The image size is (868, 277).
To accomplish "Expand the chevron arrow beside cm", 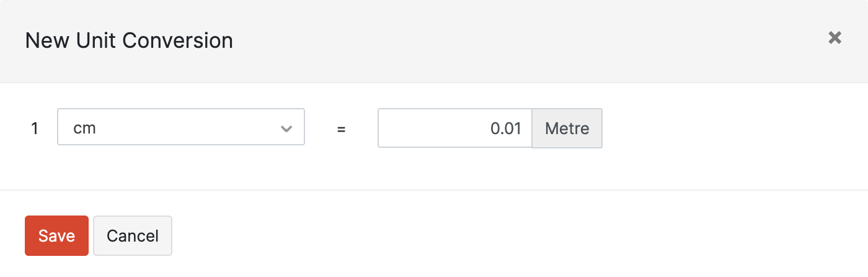I will pos(286,129).
